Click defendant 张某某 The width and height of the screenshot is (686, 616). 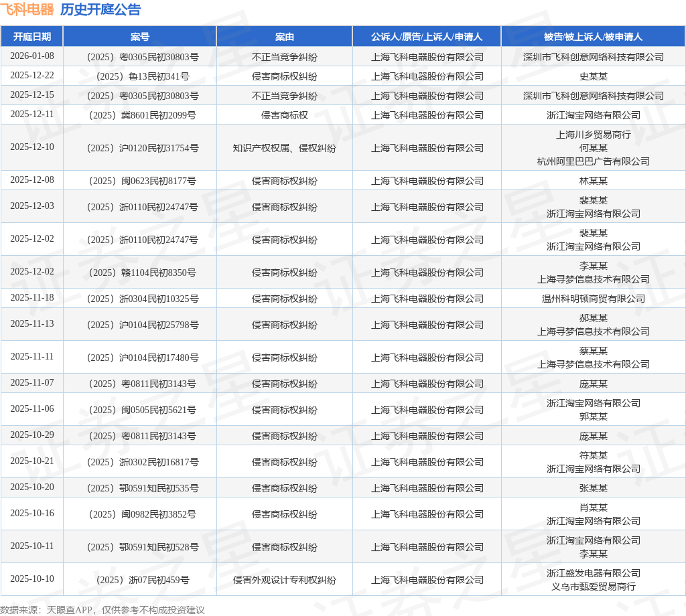pos(594,488)
